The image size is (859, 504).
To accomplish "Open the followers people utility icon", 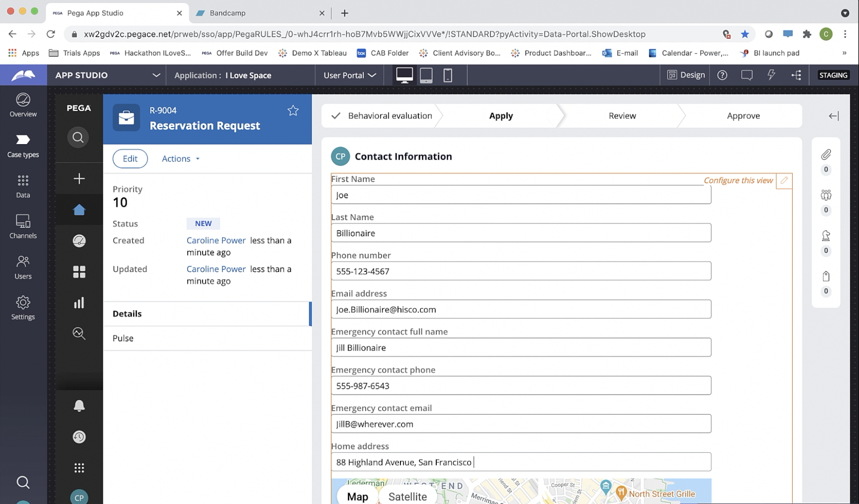I will [x=826, y=195].
